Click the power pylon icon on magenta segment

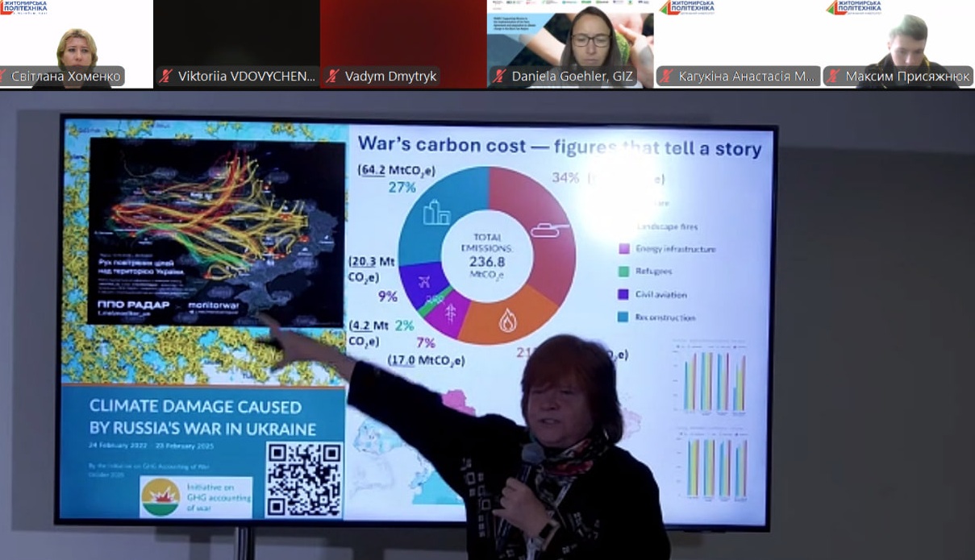[450, 313]
